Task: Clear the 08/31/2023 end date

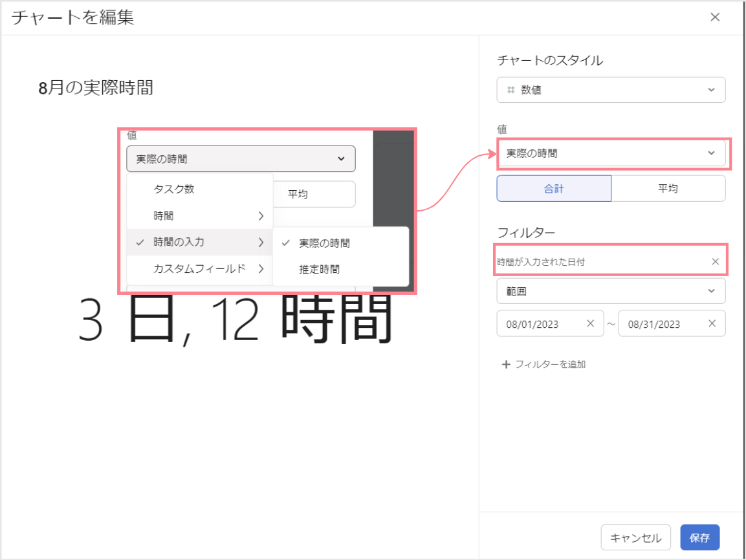Action: (x=712, y=323)
